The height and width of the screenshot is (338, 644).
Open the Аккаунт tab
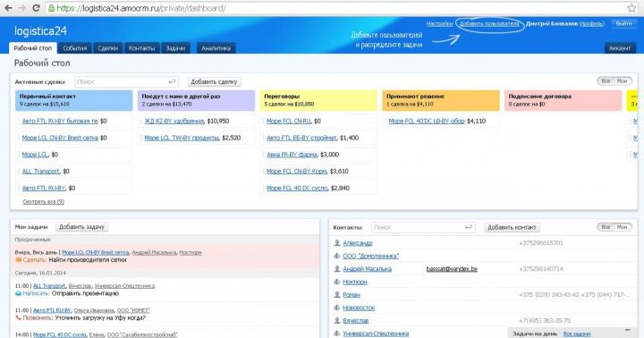click(x=620, y=48)
